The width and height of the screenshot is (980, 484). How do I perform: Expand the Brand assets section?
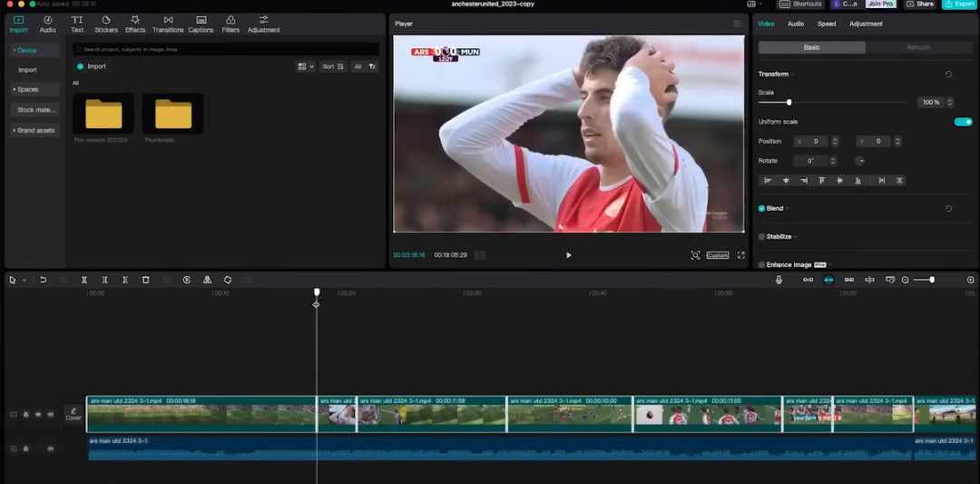point(35,131)
